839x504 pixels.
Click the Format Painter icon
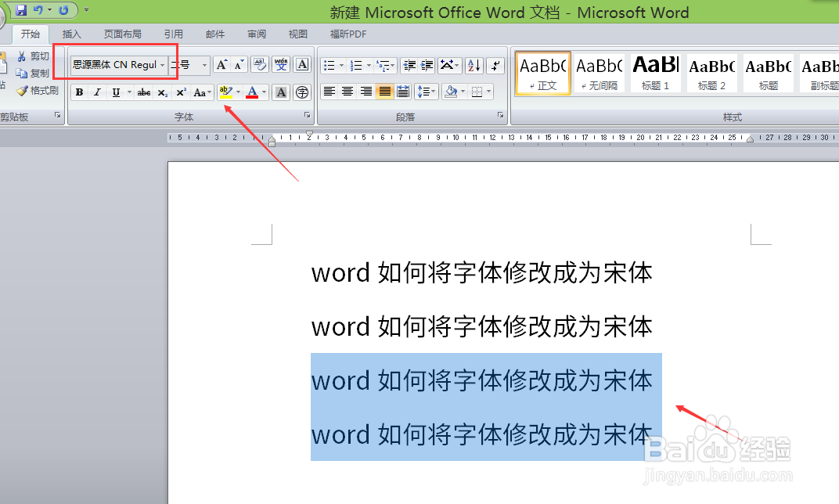[x=39, y=90]
